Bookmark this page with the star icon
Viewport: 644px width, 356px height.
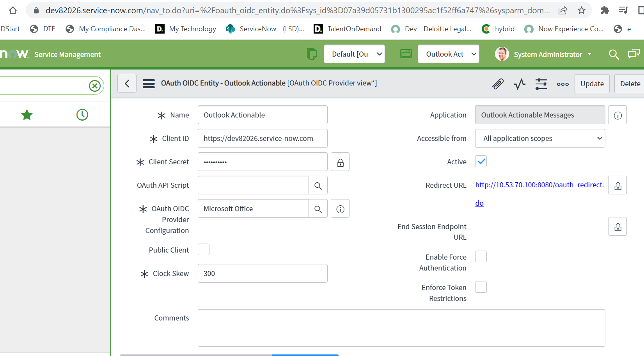(x=582, y=11)
